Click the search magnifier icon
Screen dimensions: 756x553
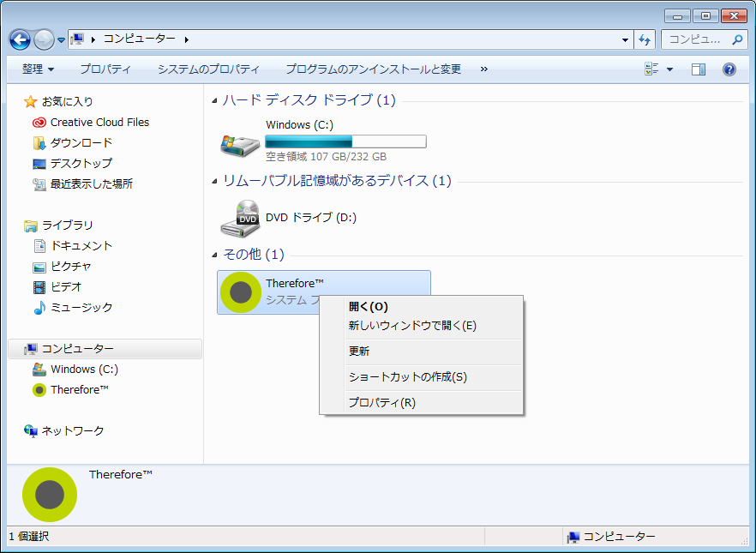(737, 39)
